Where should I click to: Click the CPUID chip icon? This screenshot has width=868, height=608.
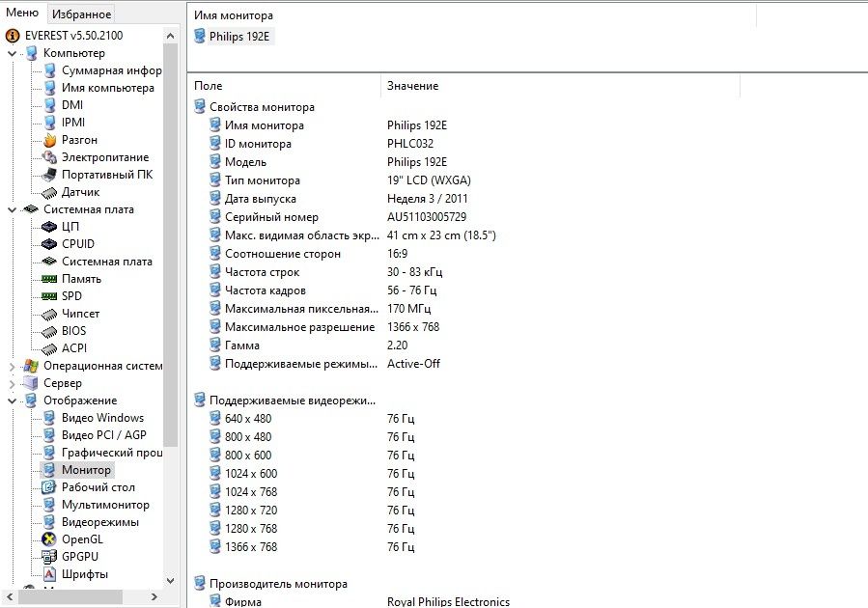[50, 244]
